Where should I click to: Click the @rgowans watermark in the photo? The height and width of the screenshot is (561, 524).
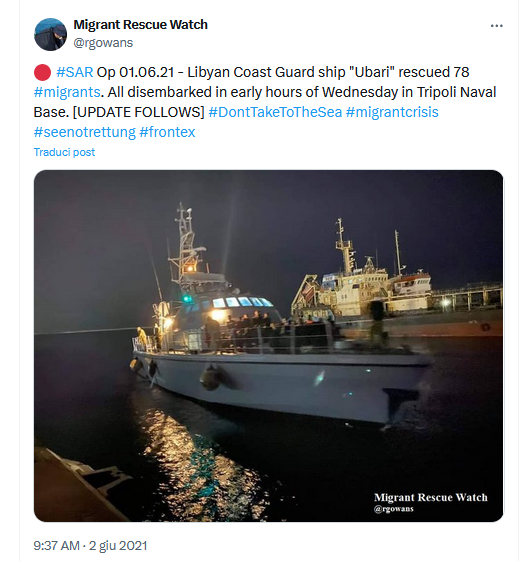click(393, 509)
